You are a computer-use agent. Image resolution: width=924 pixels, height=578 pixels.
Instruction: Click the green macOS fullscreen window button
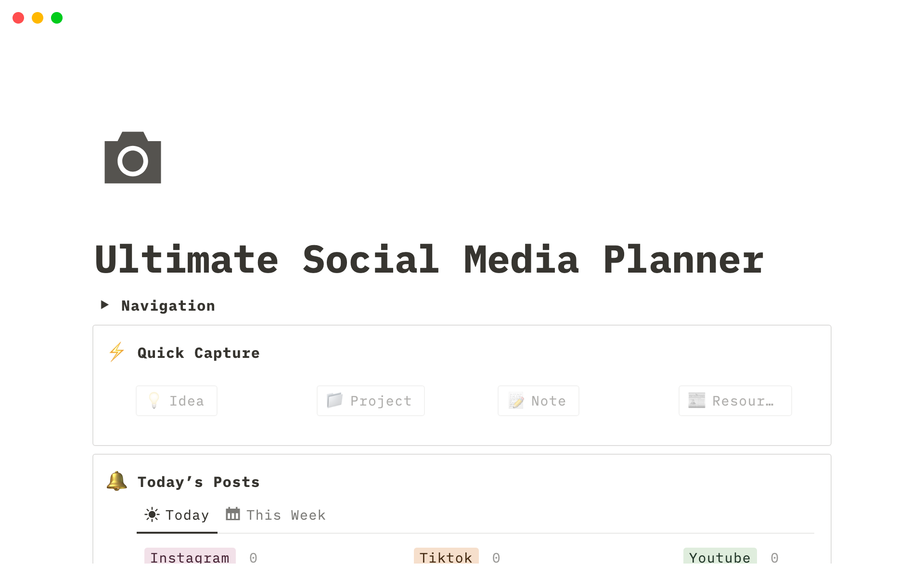coord(57,18)
